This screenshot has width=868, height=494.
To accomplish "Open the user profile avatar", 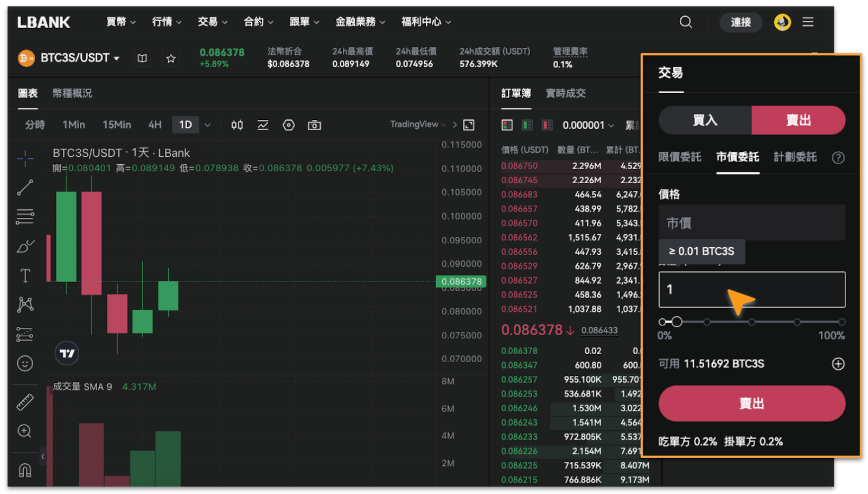I will click(782, 22).
